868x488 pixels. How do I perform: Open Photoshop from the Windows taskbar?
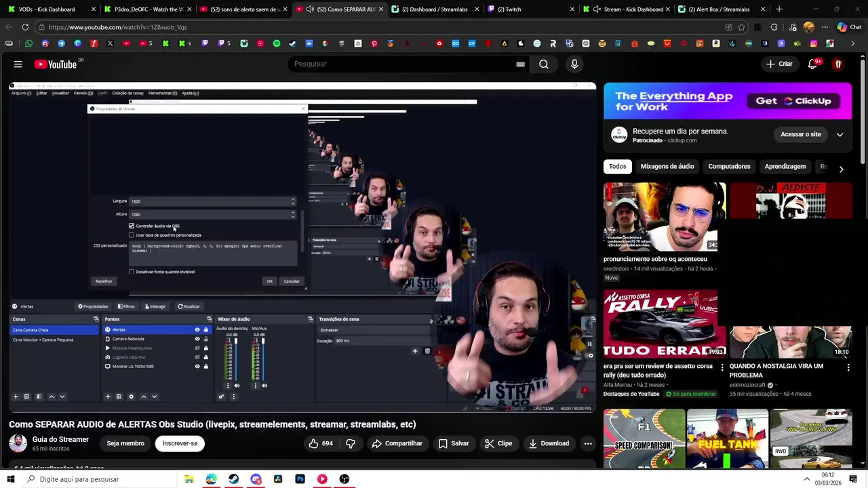300,479
